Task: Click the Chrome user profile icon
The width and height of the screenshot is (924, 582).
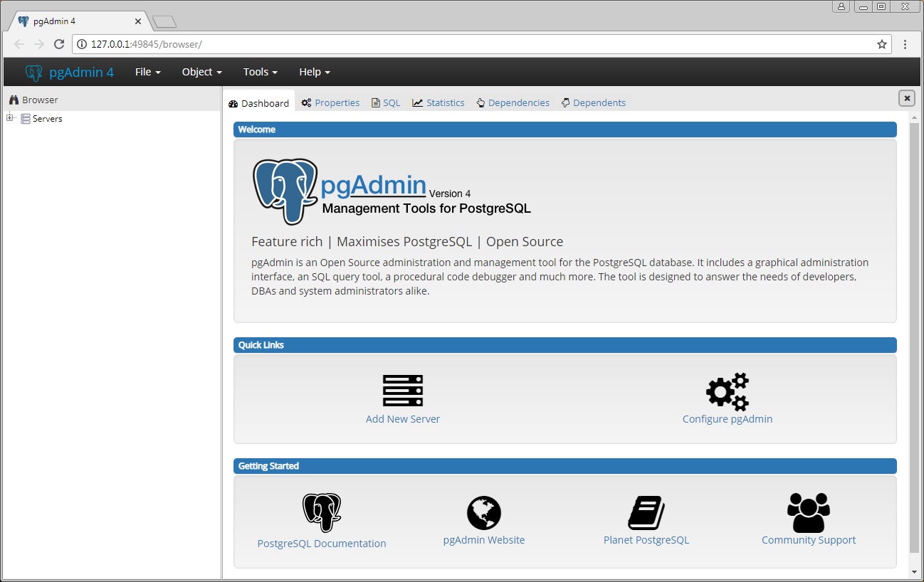Action: pyautogui.click(x=841, y=6)
